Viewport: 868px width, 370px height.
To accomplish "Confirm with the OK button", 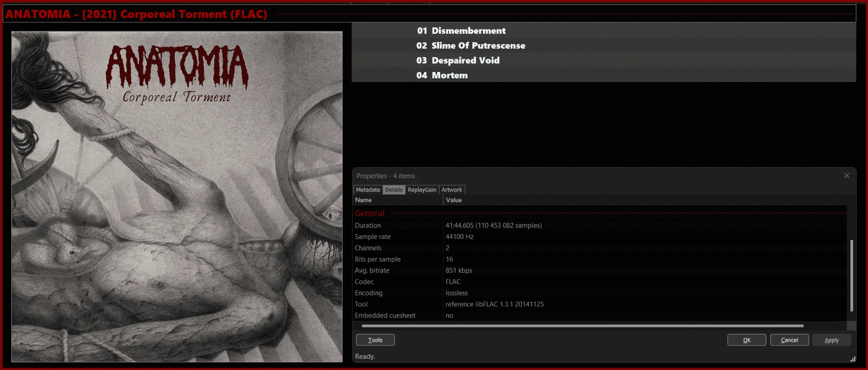I will coord(746,340).
